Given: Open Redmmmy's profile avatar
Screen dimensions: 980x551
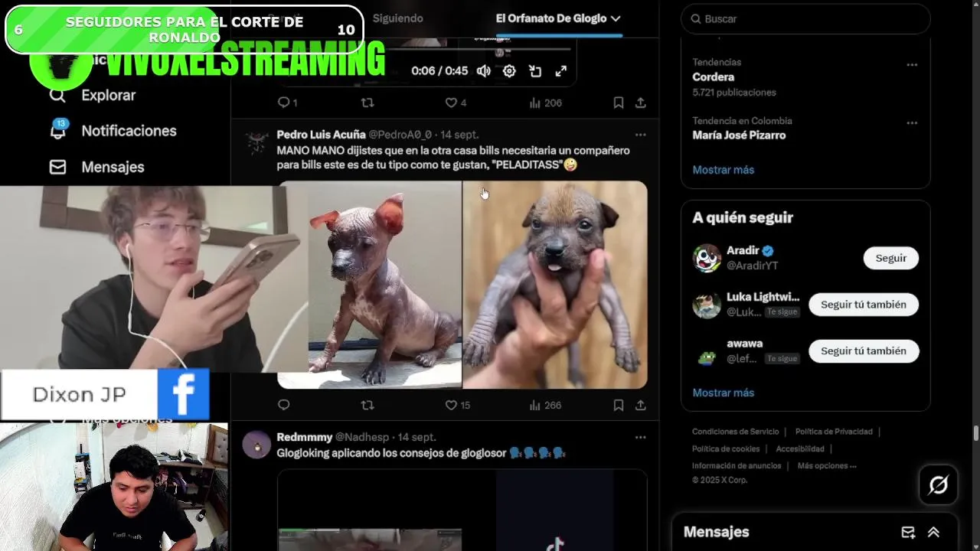Looking at the screenshot, I should point(256,445).
